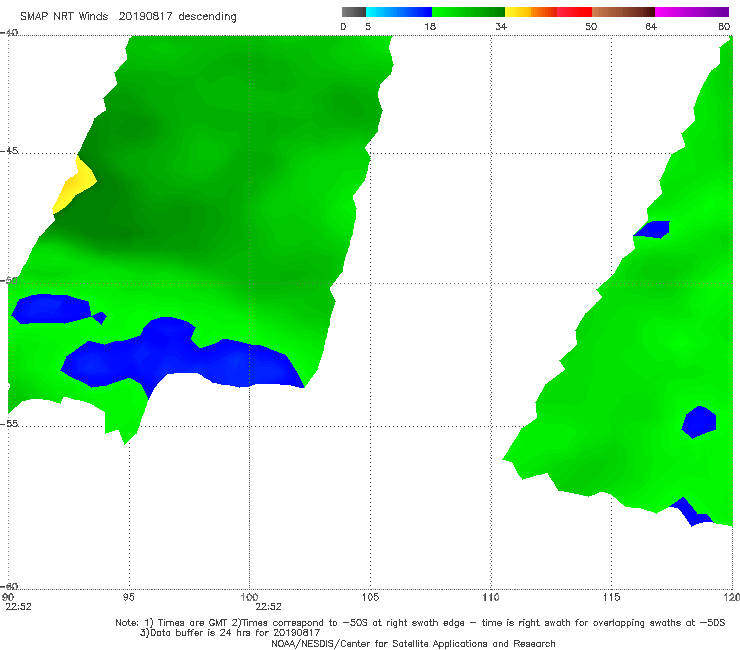Click the blue oval patch near 91E 51S

click(x=51, y=309)
